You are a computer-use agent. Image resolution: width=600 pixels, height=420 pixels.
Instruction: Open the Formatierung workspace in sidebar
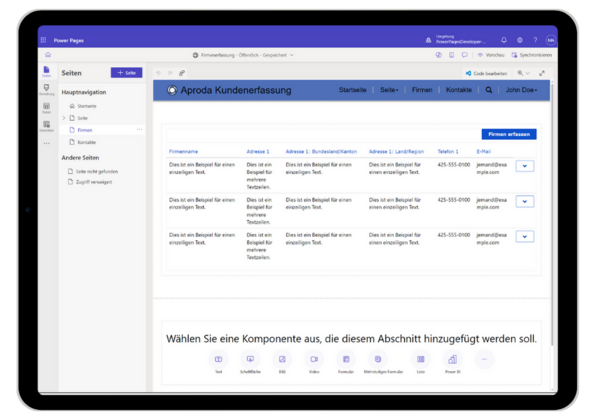point(46,88)
